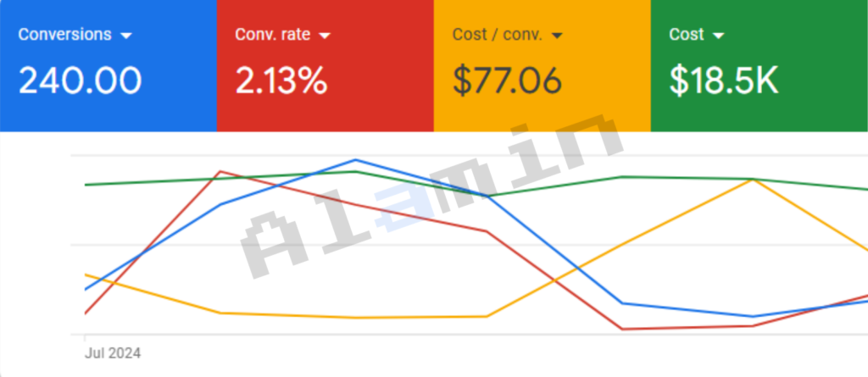868x377 pixels.
Task: Select the Conv. rate label text
Action: click(272, 35)
